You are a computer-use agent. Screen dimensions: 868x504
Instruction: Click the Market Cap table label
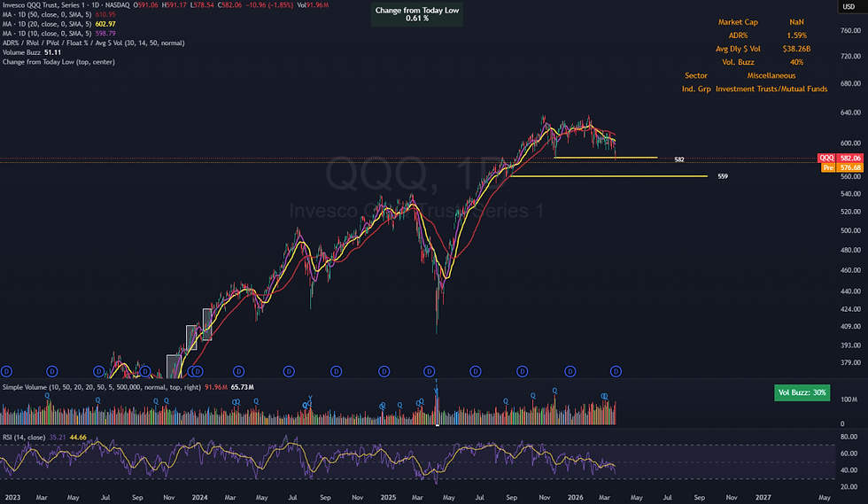point(738,22)
